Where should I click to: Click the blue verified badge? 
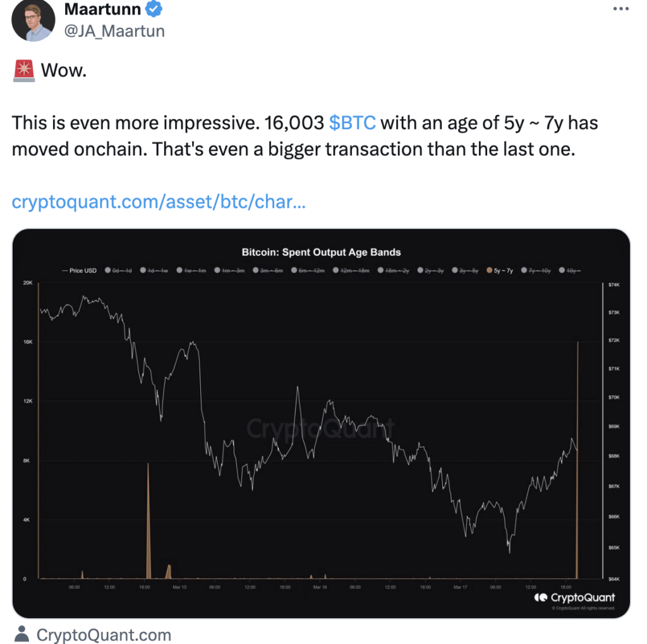[x=155, y=9]
